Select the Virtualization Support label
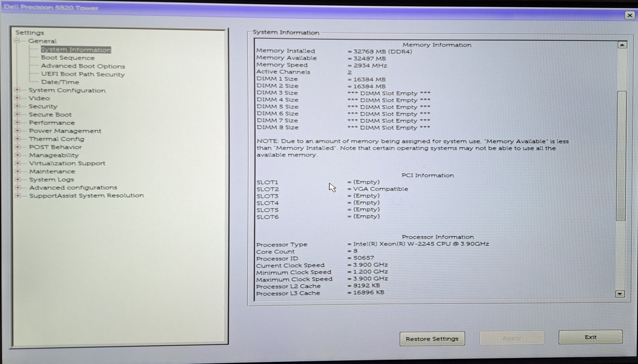This screenshot has width=638, height=364. click(x=67, y=163)
